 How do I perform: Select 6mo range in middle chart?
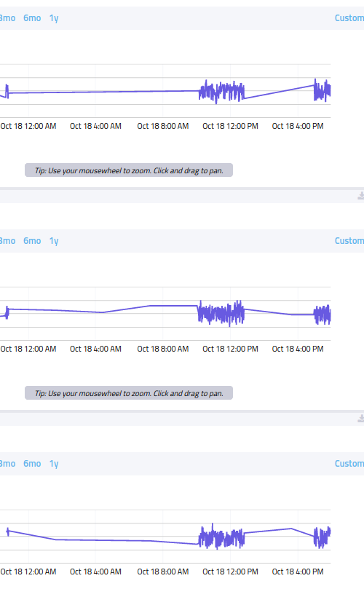click(32, 241)
